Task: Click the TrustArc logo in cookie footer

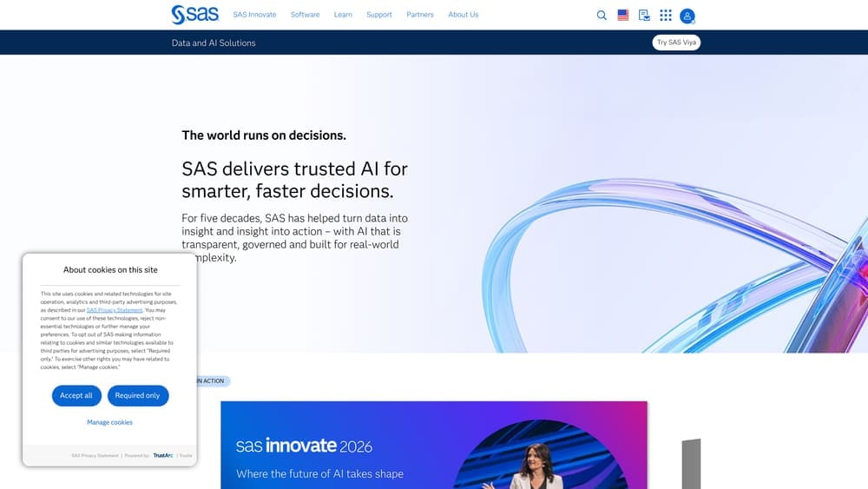Action: [163, 456]
